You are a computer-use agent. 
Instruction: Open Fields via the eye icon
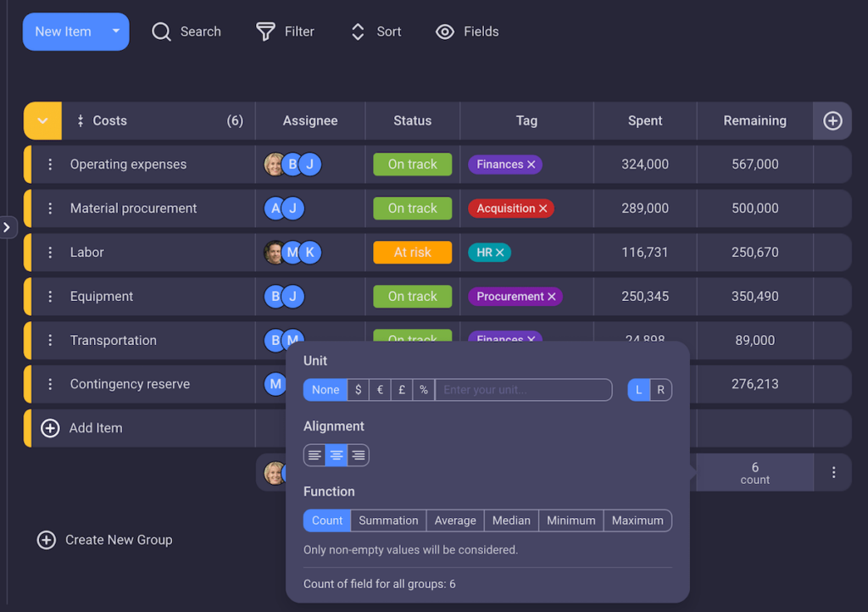click(445, 32)
